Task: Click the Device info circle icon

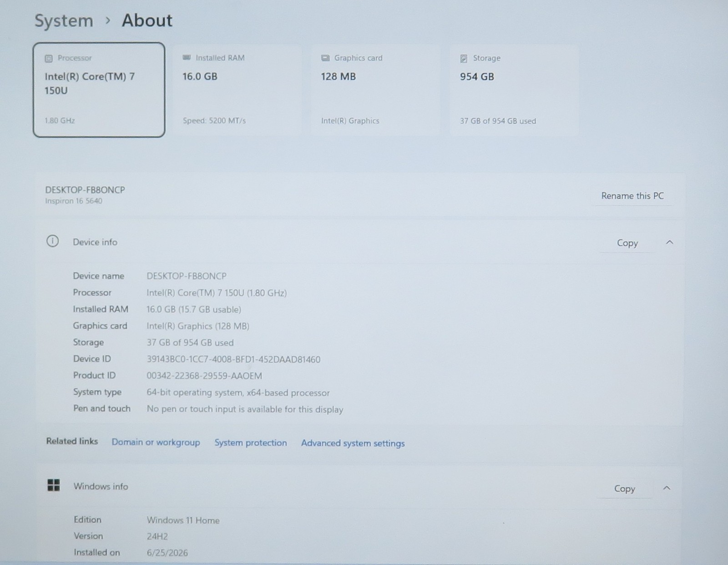Action: (x=52, y=241)
